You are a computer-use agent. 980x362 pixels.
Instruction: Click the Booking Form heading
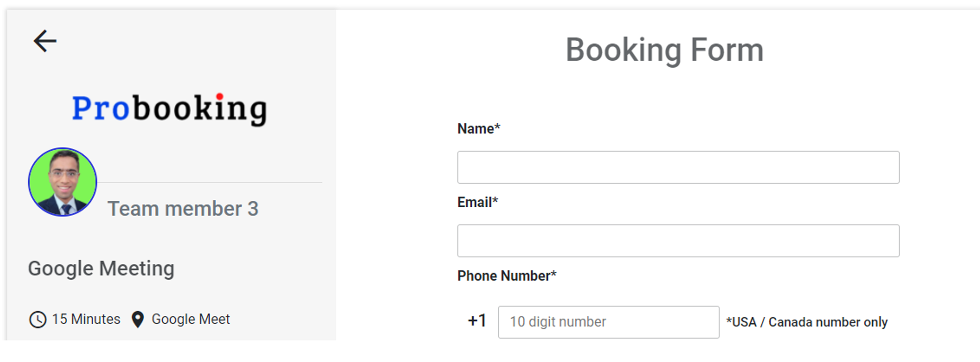coord(664,50)
